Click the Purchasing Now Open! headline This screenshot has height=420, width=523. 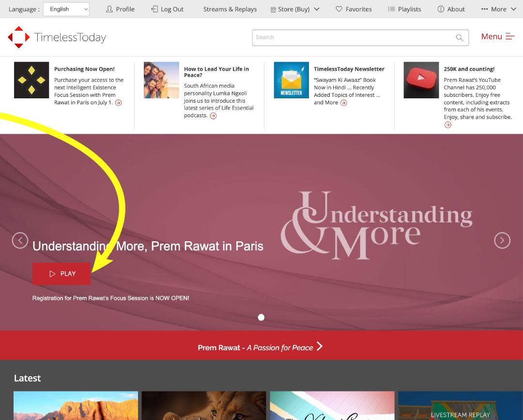tap(84, 69)
